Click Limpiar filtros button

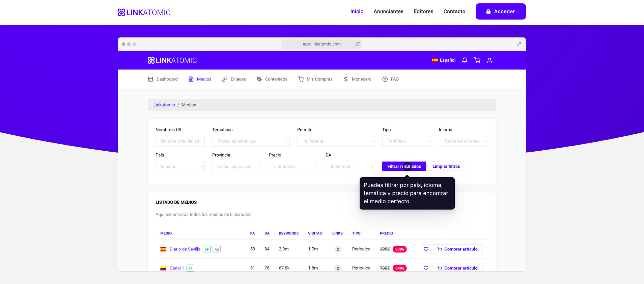pos(446,166)
